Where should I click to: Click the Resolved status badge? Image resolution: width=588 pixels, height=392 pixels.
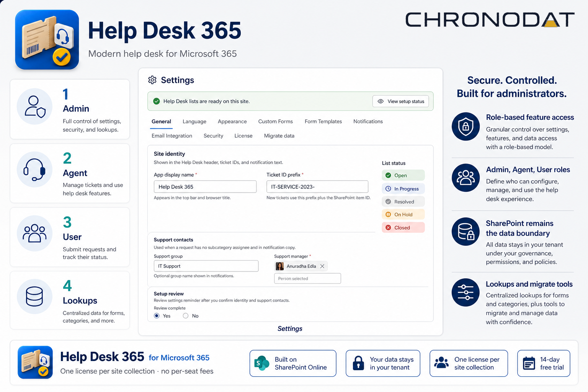click(403, 202)
